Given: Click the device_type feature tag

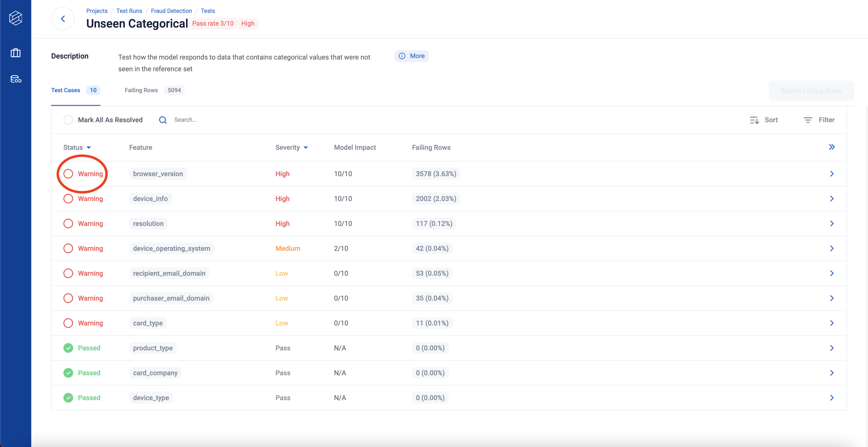Looking at the screenshot, I should pyautogui.click(x=151, y=398).
